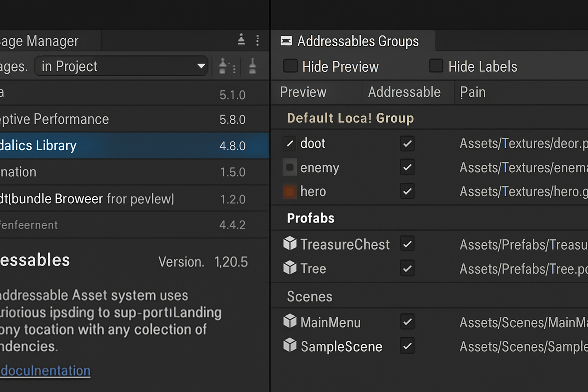Click the Addressables Groups tab icon
This screenshot has height=392, width=588.
tap(286, 41)
